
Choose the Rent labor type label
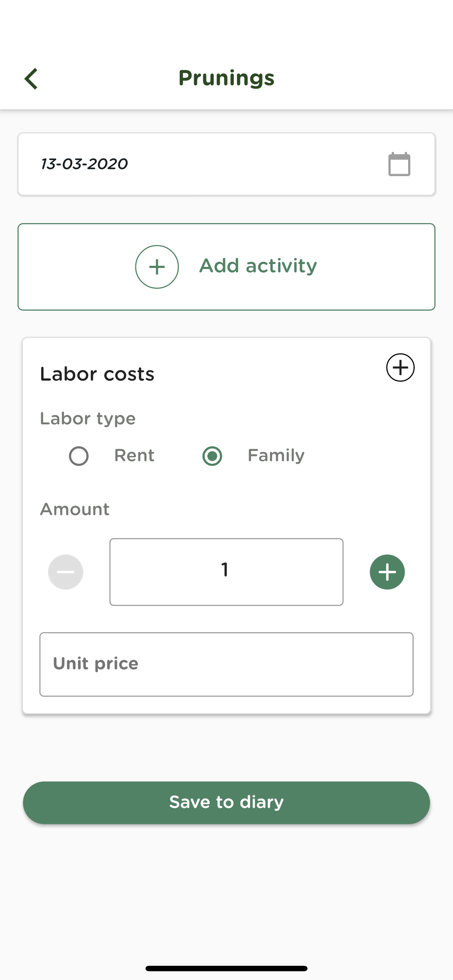click(134, 455)
